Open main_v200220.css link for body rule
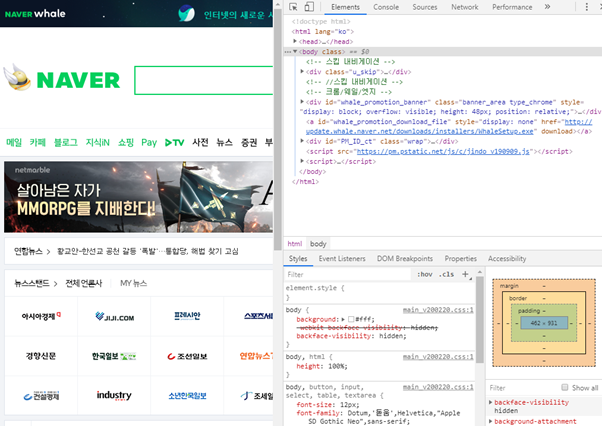This screenshot has height=426, width=602. pyautogui.click(x=438, y=310)
